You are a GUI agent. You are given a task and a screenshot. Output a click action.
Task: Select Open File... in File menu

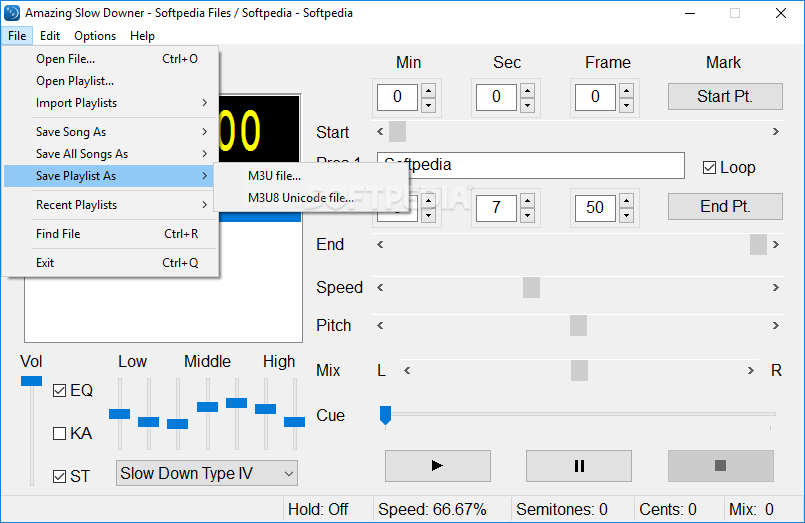111,59
